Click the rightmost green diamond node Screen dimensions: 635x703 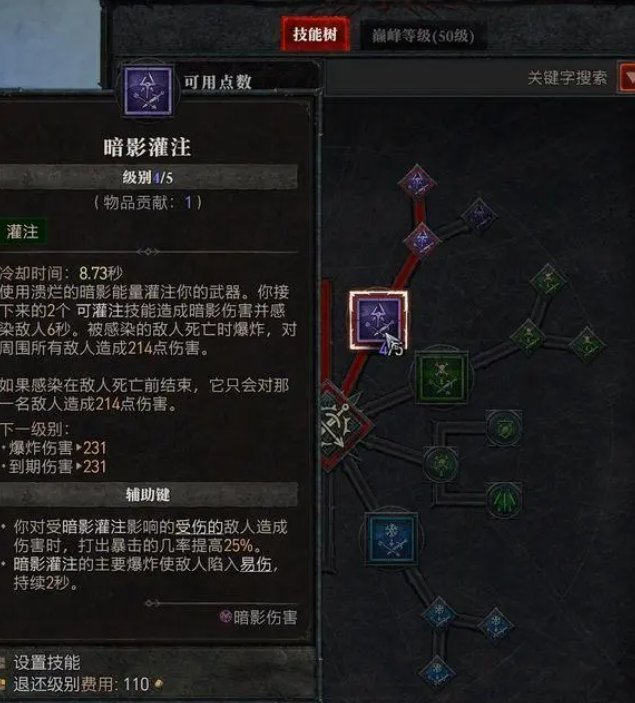pyautogui.click(x=587, y=344)
